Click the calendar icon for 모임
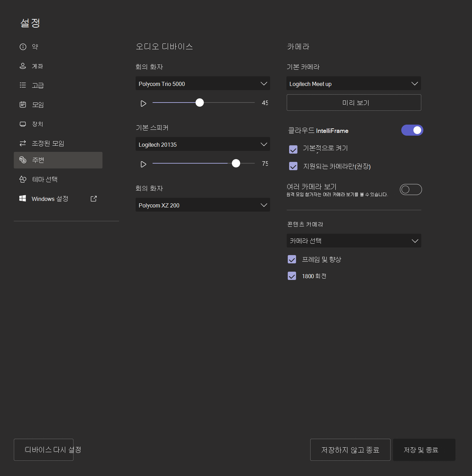 [x=23, y=105]
